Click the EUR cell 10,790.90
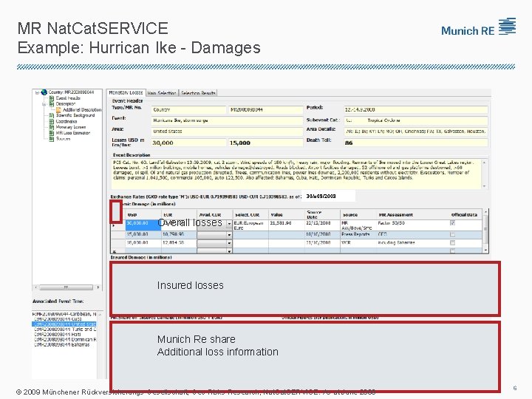Viewport: 532px width, 399px height. pos(179,234)
